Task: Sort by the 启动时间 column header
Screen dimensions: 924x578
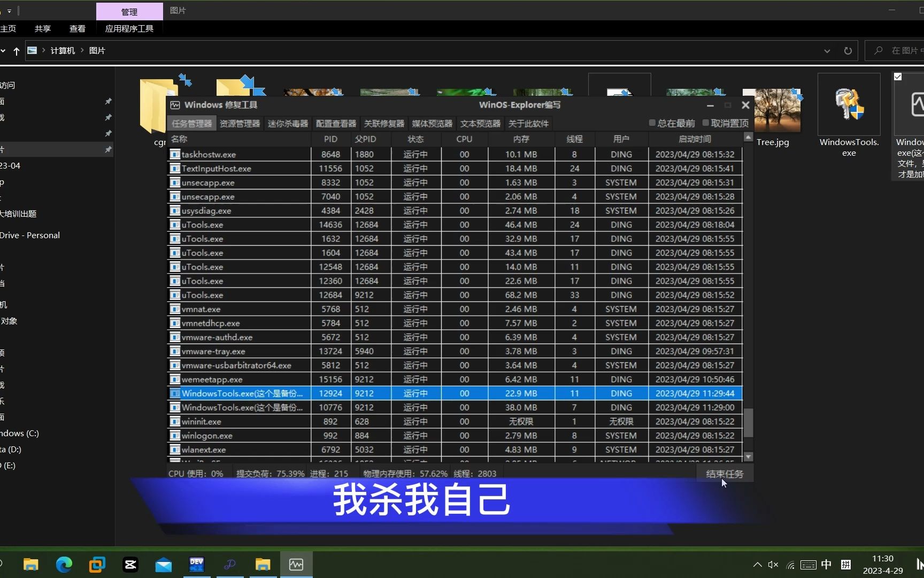Action: (695, 139)
